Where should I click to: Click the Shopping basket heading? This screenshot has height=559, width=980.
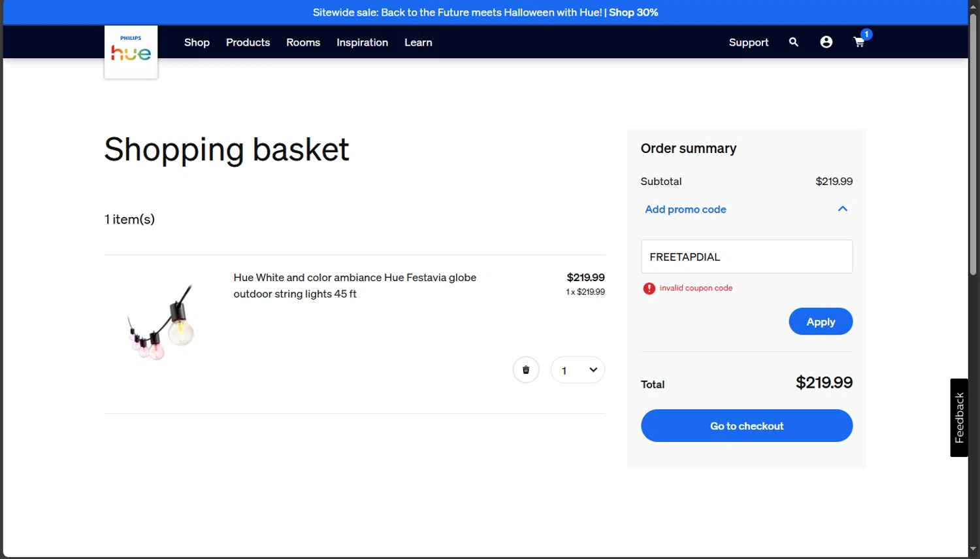pyautogui.click(x=227, y=150)
